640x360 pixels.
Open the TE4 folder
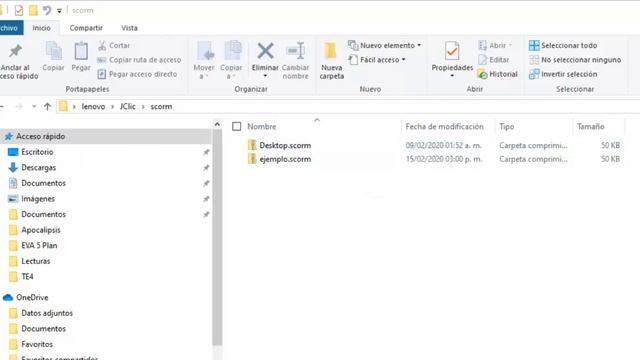(27, 276)
